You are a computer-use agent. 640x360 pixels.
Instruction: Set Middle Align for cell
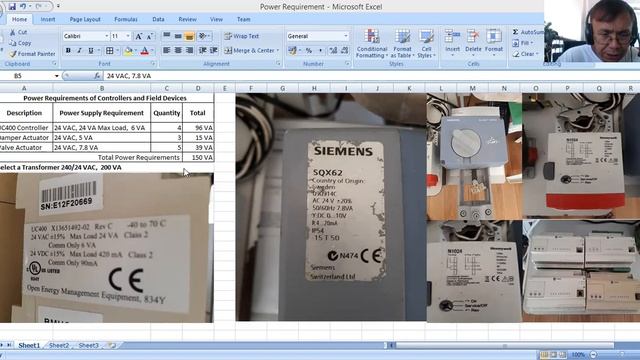coord(178,36)
